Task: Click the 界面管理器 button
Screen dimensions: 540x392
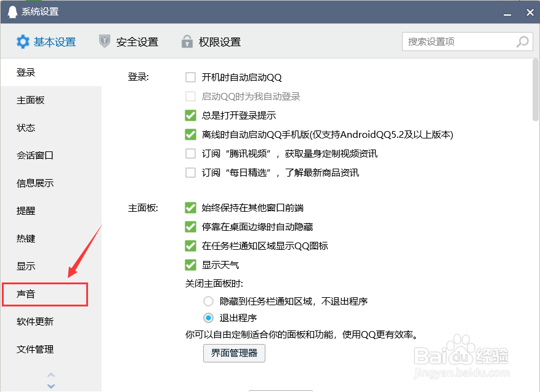Action: (234, 353)
